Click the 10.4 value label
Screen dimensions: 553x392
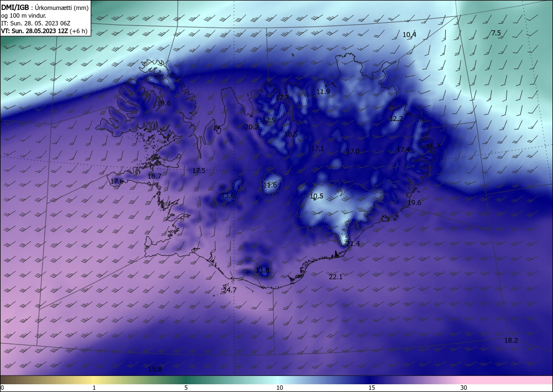(409, 34)
